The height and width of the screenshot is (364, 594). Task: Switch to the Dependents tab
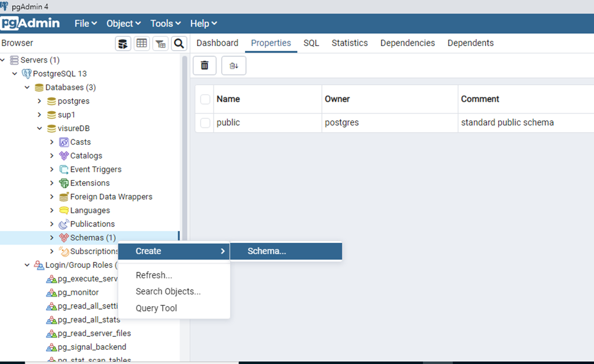point(470,43)
